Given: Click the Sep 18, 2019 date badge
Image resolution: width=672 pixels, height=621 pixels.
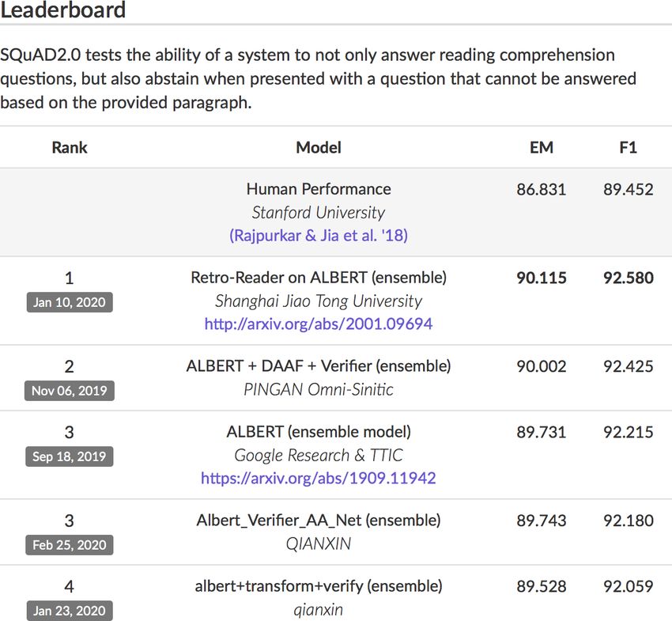Looking at the screenshot, I should [x=70, y=456].
